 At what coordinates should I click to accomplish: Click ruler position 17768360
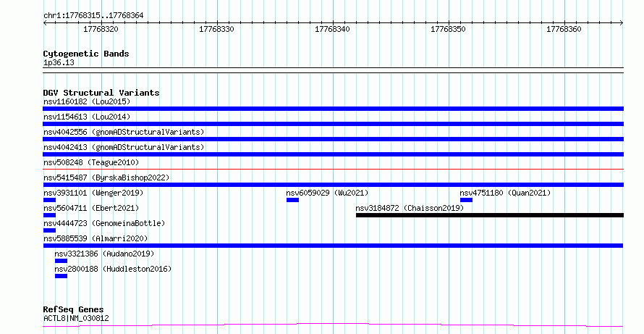[564, 29]
